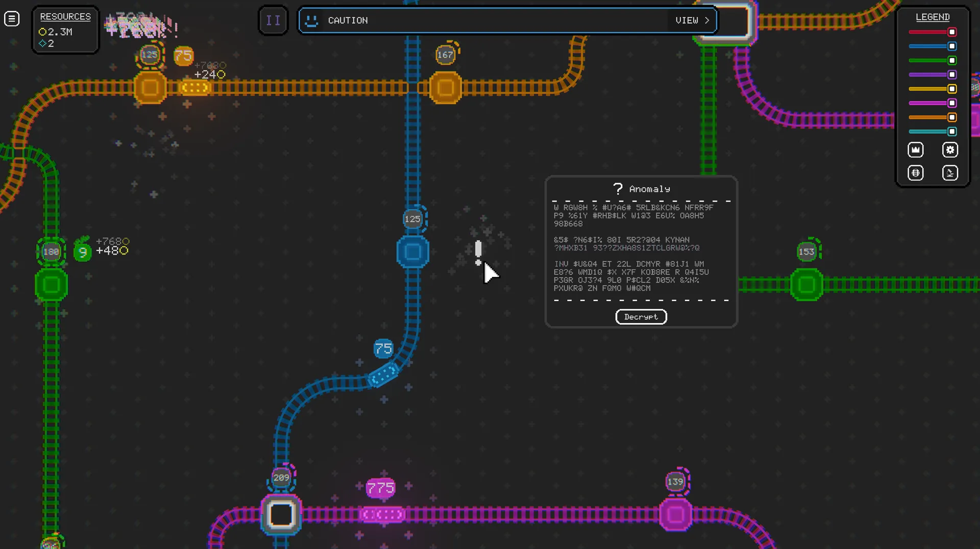
Task: Click the anomaly exclamation marker
Action: [x=478, y=253]
